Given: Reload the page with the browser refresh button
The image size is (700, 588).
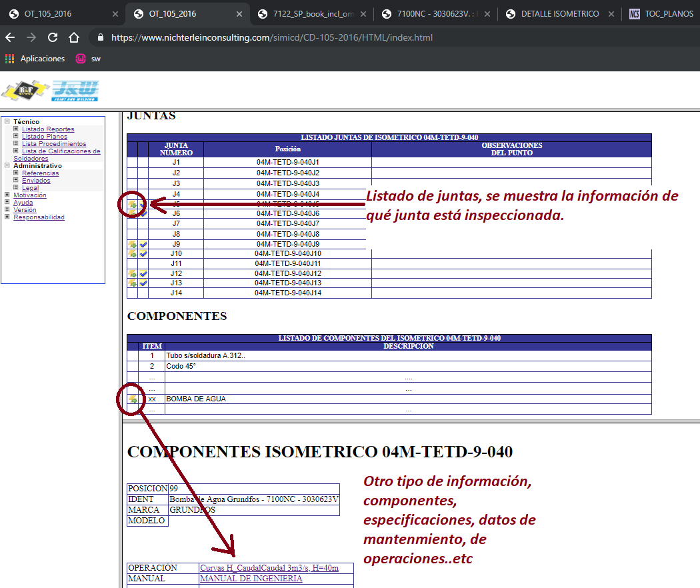Looking at the screenshot, I should [53, 37].
